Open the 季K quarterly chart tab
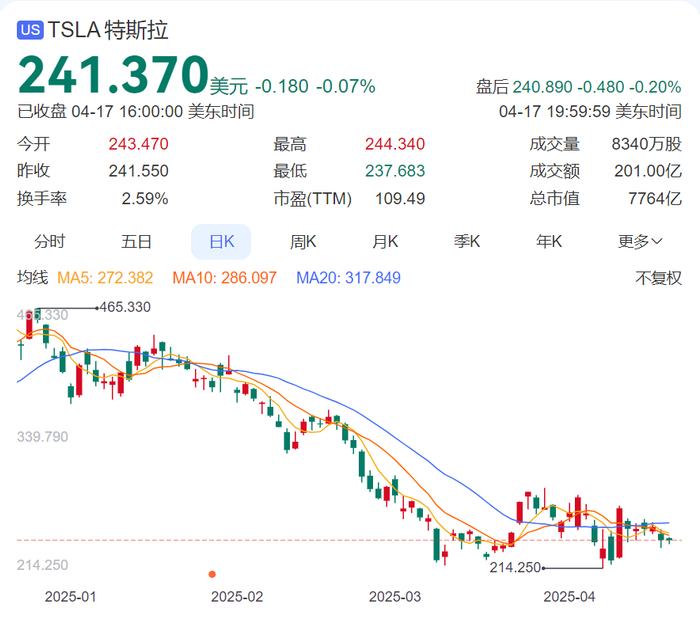The height and width of the screenshot is (619, 700). click(x=467, y=241)
